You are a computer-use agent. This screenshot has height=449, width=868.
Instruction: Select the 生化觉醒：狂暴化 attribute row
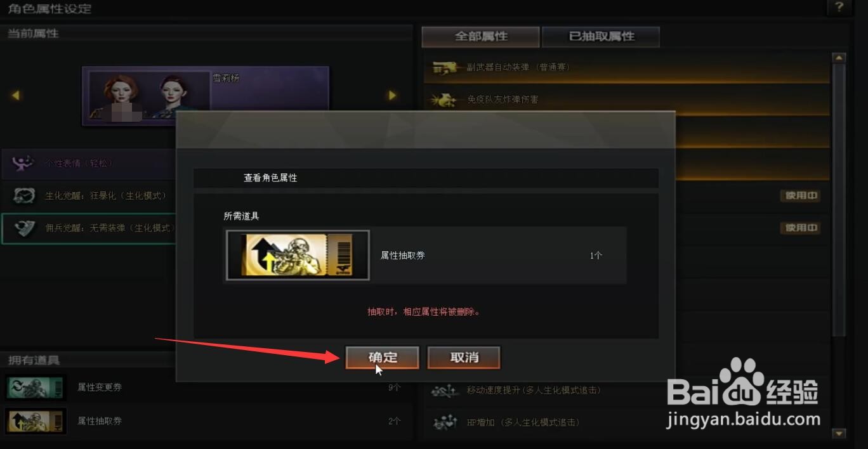89,195
